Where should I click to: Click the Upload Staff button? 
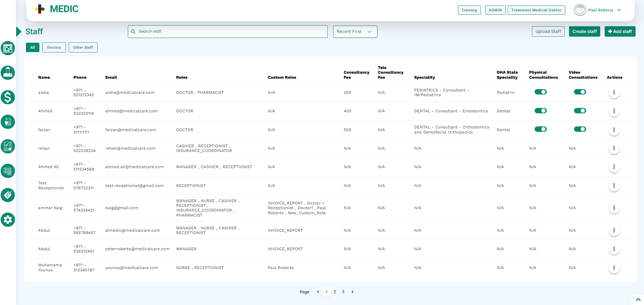coord(548,31)
